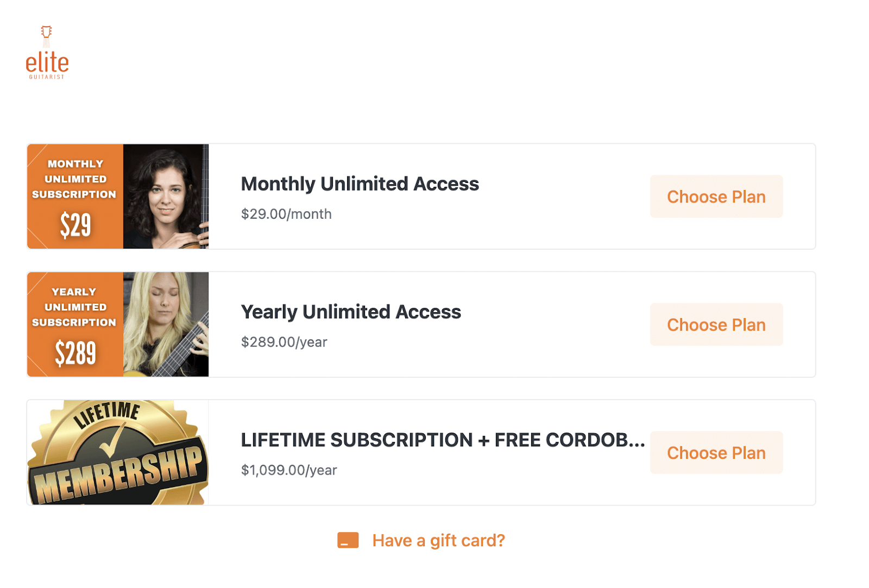
Task: Select the Lifetime Membership gold seal badge
Action: tap(117, 452)
